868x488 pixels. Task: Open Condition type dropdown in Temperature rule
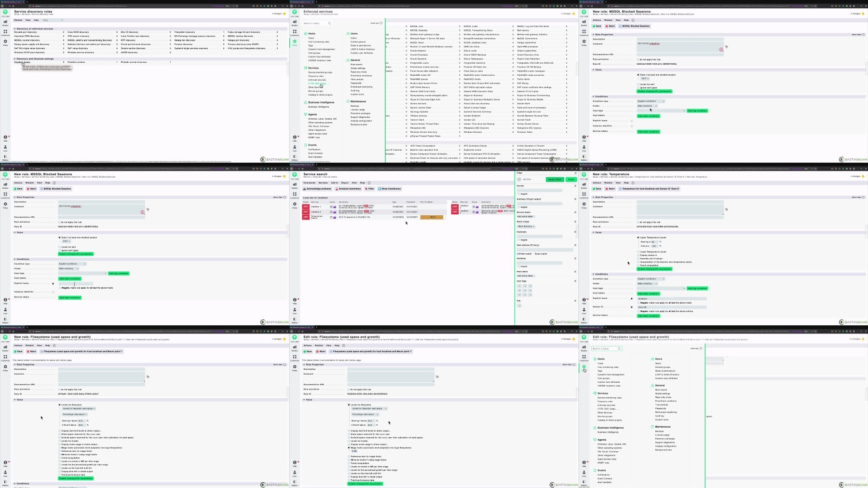(651, 279)
